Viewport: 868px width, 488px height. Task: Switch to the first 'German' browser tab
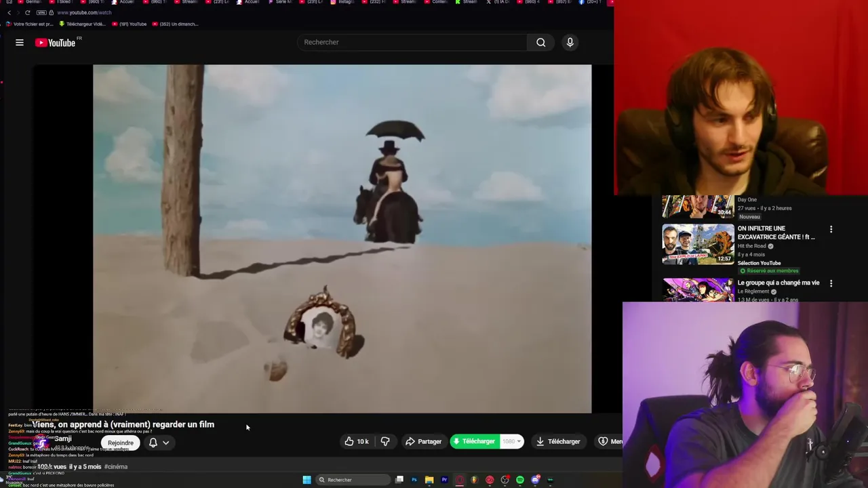click(31, 2)
